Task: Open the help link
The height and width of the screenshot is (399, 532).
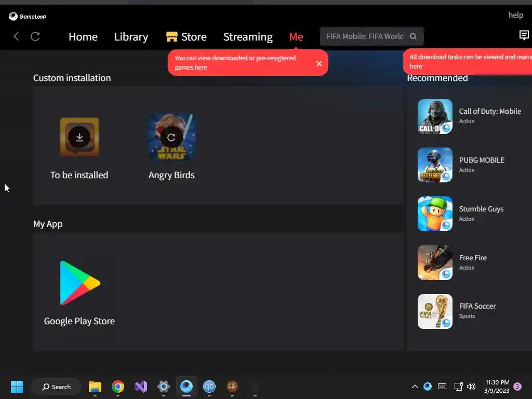Action: click(x=515, y=15)
